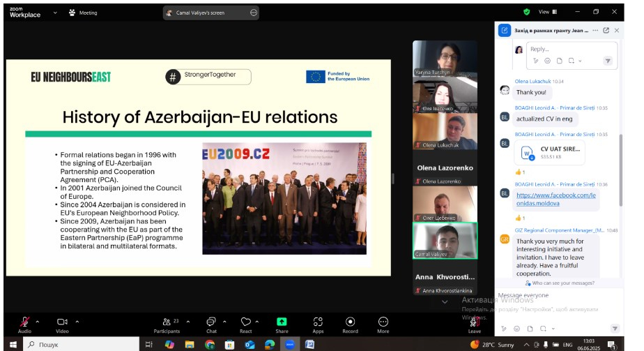Start recording with Record button

[x=350, y=324]
